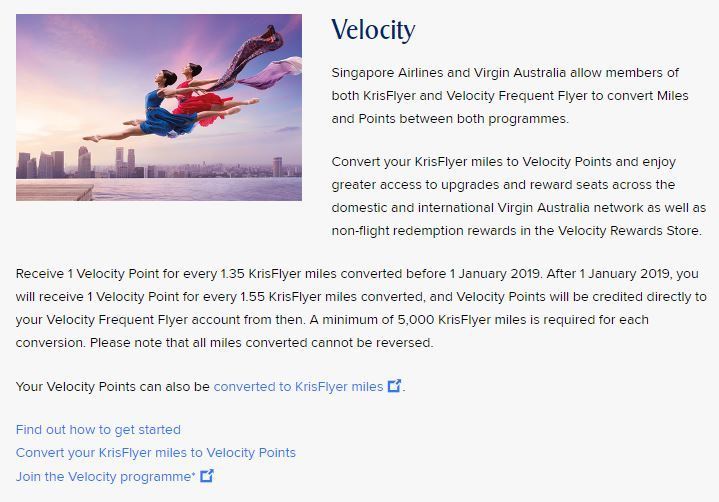Follow the "Find out how to get started" link

[x=98, y=429]
